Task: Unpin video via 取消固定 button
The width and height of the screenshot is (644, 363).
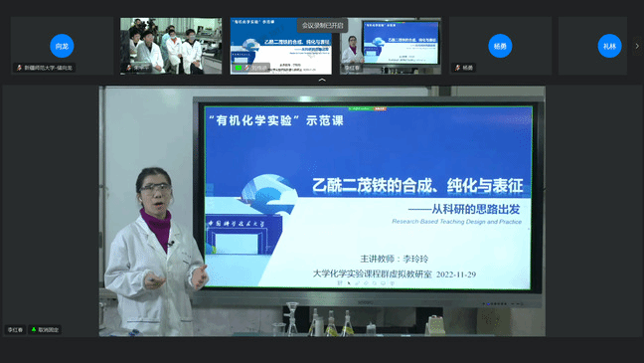Action: click(45, 330)
